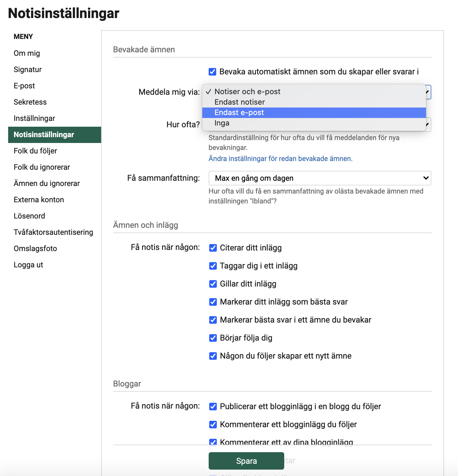Open 'Sekretess' menu item
458x476 pixels.
pyautogui.click(x=30, y=102)
